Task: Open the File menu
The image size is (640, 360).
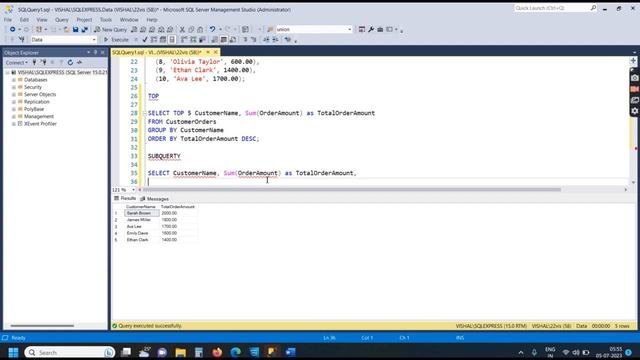Action: coord(8,20)
